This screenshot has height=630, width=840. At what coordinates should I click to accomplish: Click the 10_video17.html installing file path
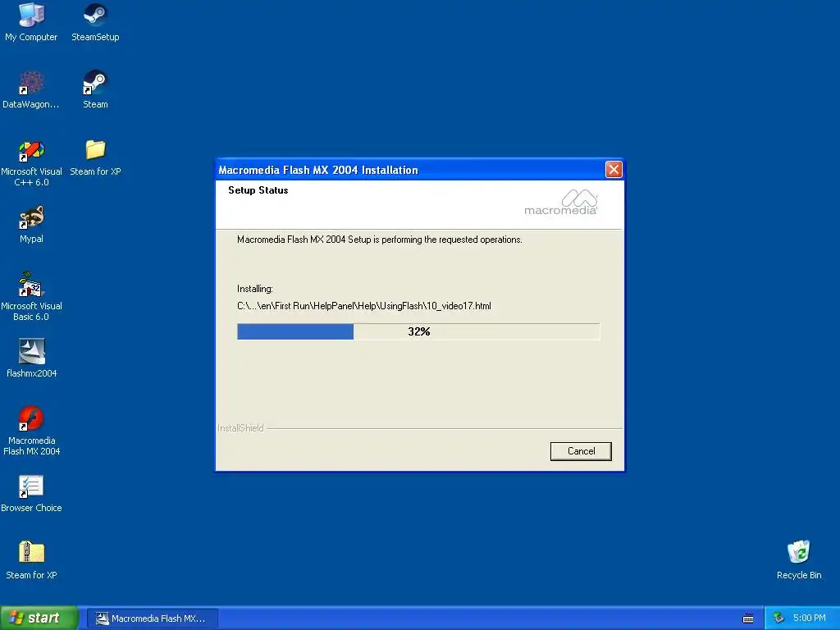[x=363, y=306]
